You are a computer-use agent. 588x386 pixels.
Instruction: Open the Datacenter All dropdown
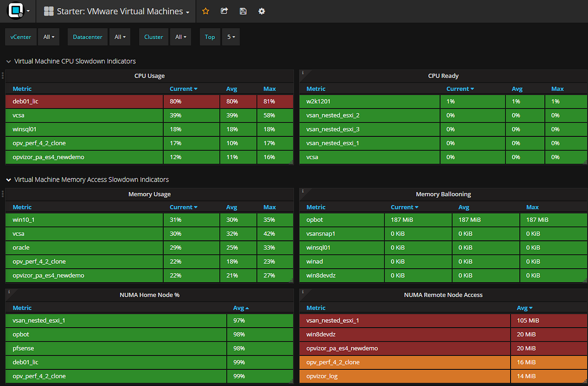tap(120, 36)
